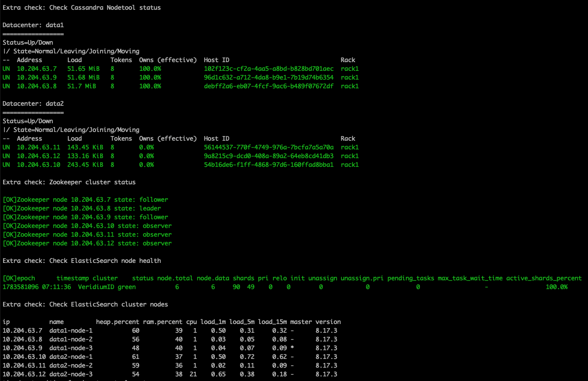Click the "0.0%" owns value for 10.204.63.11

[x=146, y=147]
